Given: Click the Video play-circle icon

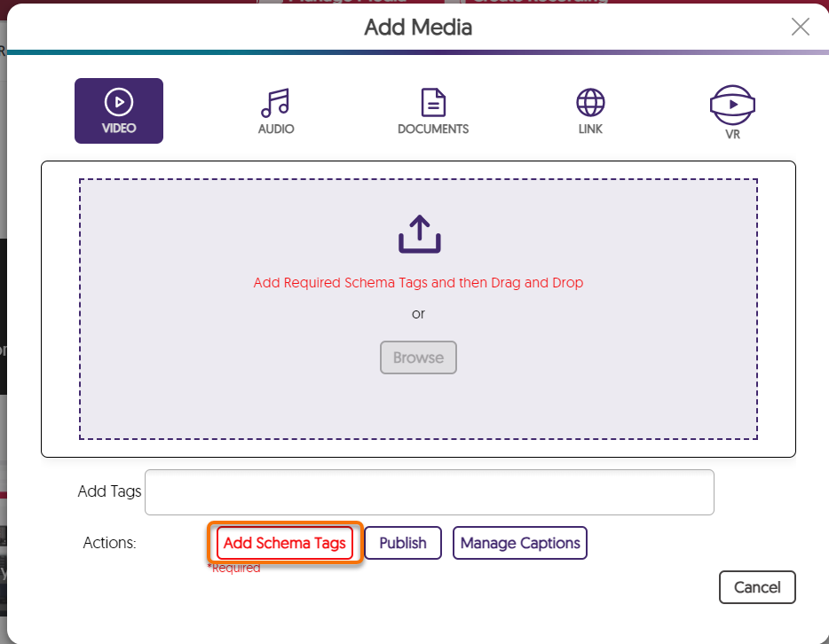Looking at the screenshot, I should pos(118,102).
